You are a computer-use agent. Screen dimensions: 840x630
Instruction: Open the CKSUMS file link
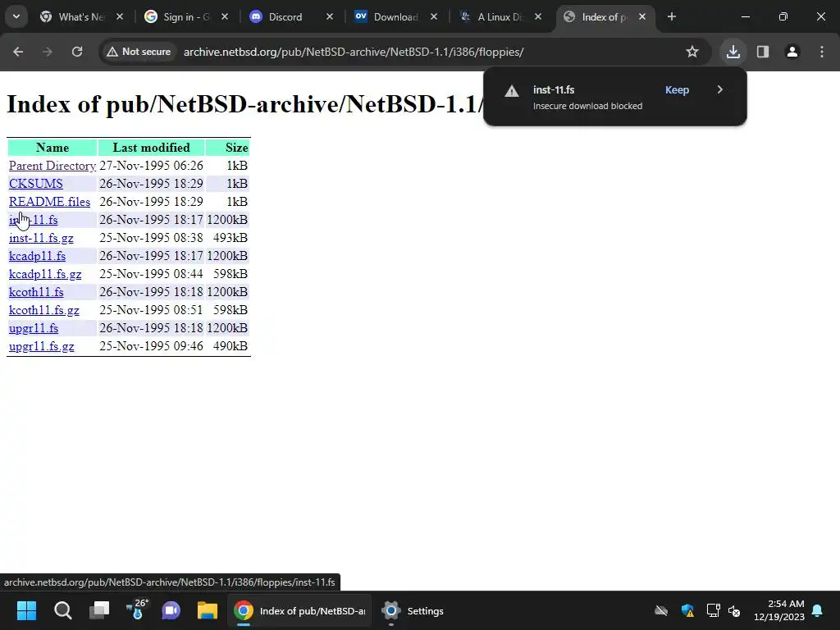pyautogui.click(x=36, y=184)
